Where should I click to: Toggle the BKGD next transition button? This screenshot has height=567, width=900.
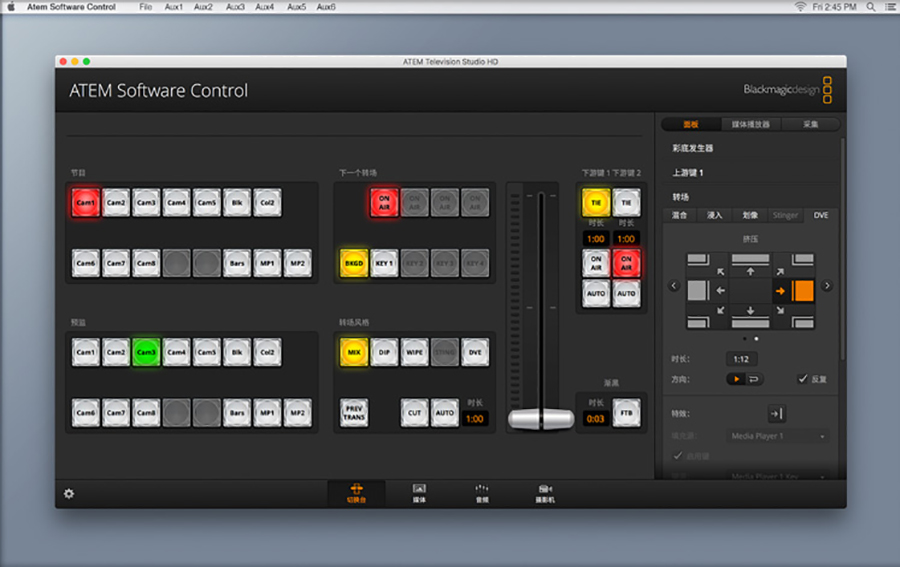pos(354,263)
